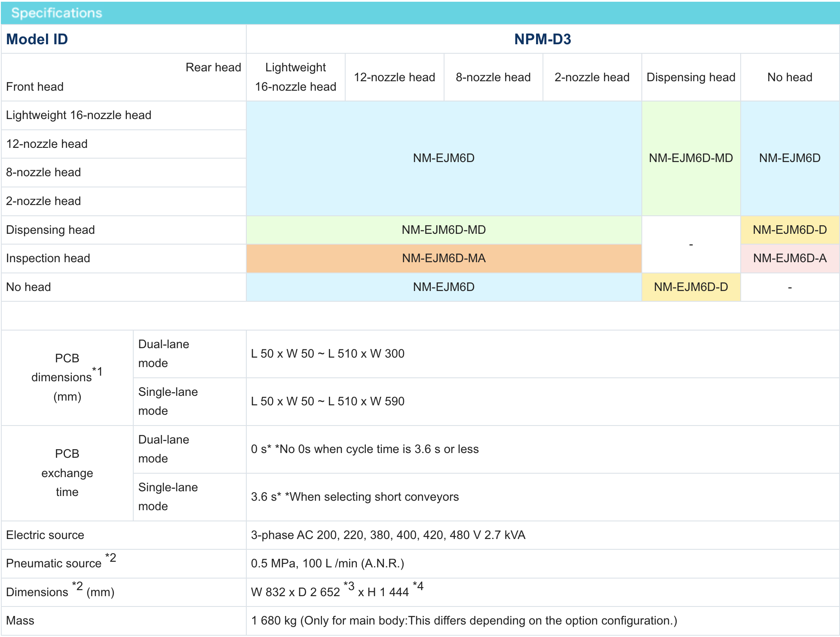
Task: Click the "Inspection head" row label
Action: pos(48,258)
